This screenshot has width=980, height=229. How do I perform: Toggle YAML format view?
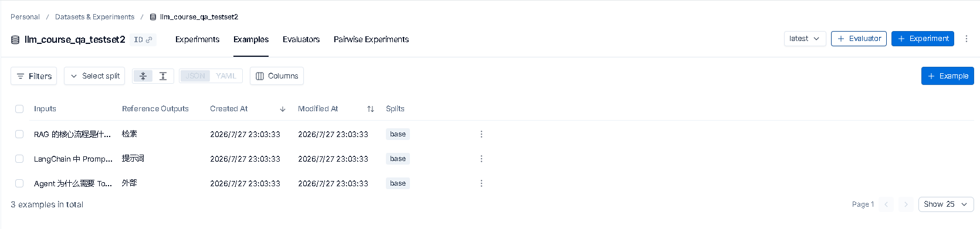pos(226,76)
